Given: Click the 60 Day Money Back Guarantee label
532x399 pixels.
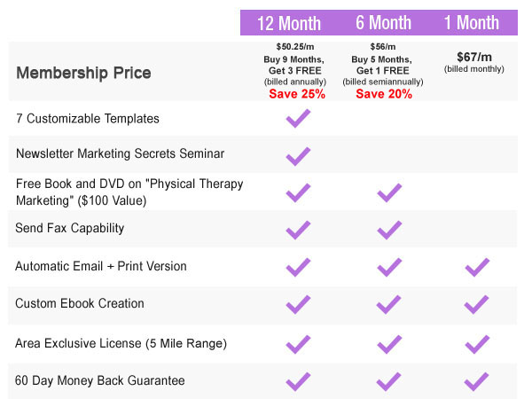Looking at the screenshot, I should pos(99,380).
